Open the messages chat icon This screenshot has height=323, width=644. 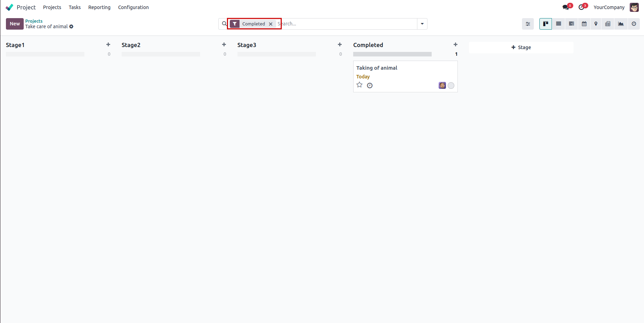[566, 7]
